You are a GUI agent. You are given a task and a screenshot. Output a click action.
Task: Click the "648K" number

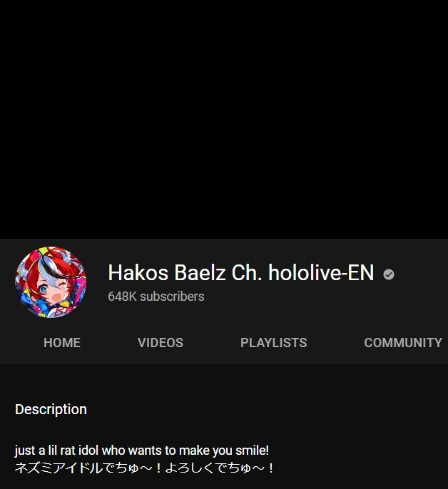pos(123,297)
